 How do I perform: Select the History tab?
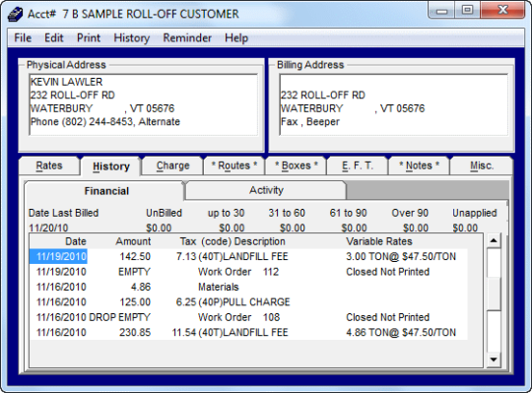(x=111, y=166)
